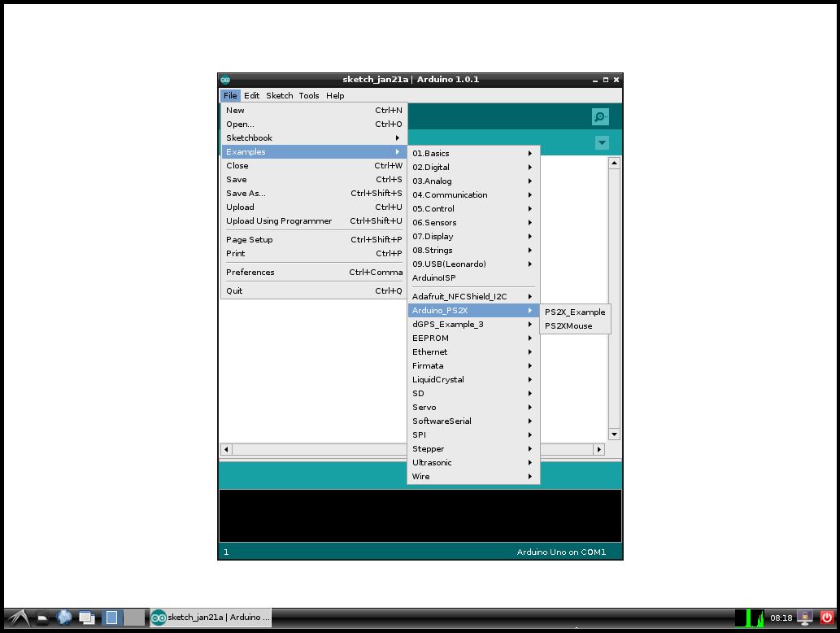
Task: Click the web browser globe icon in taskbar
Action: [64, 618]
